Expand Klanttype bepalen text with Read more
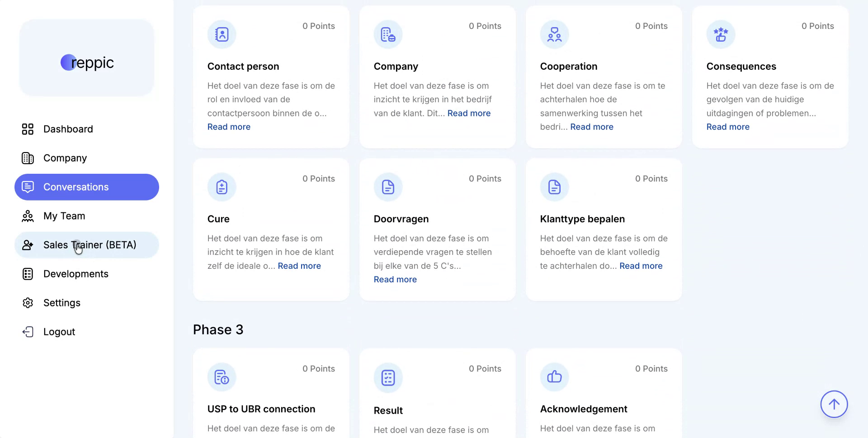The width and height of the screenshot is (868, 438). (641, 266)
